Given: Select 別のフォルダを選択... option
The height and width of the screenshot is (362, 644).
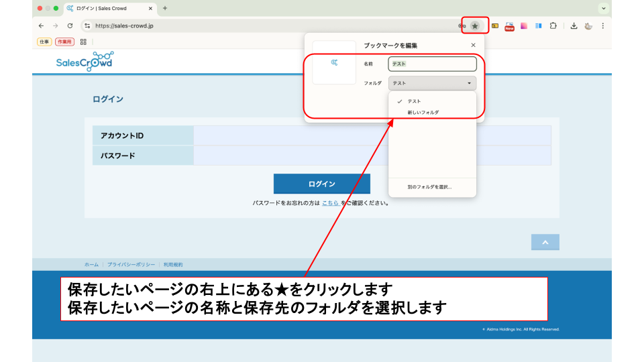Looking at the screenshot, I should click(x=429, y=187).
